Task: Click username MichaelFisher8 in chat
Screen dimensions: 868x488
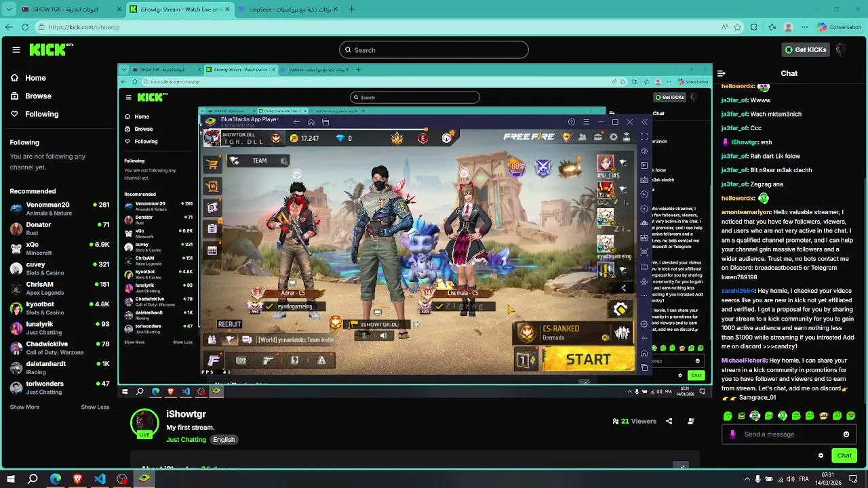Action: click(744, 361)
